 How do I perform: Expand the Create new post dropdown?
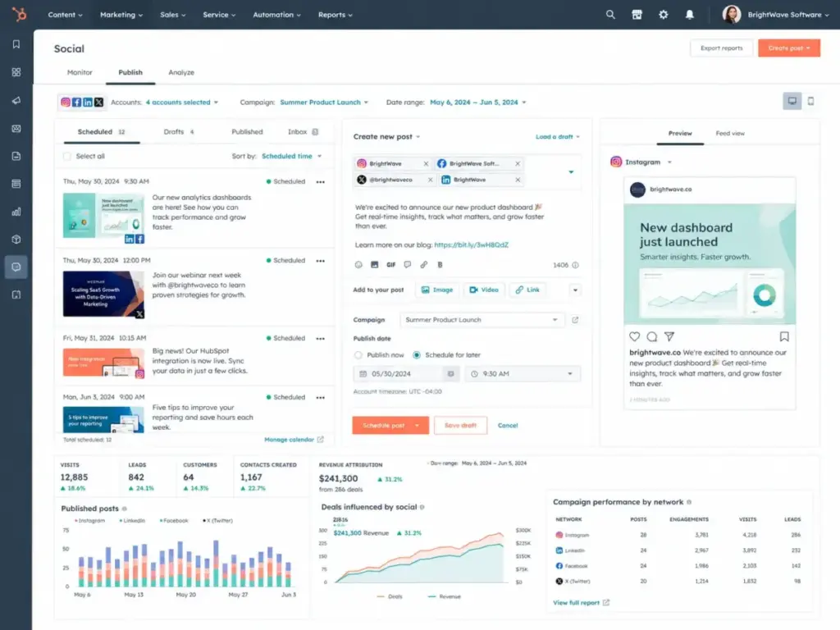point(386,137)
